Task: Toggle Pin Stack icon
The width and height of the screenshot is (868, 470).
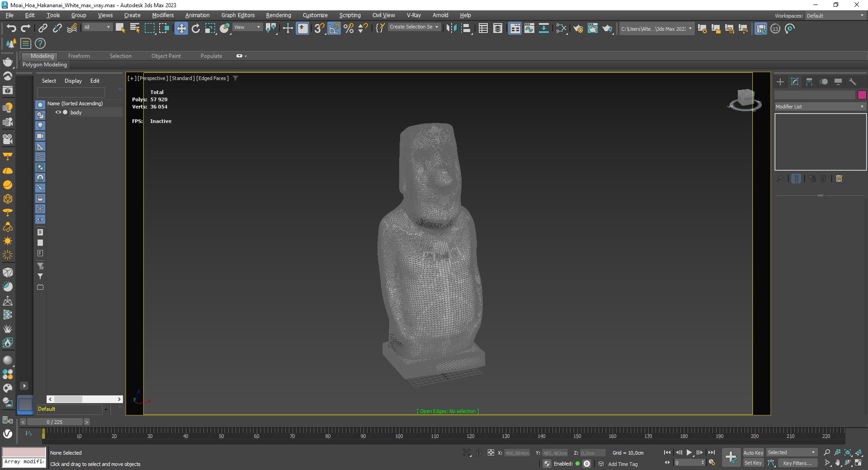Action: [780, 179]
